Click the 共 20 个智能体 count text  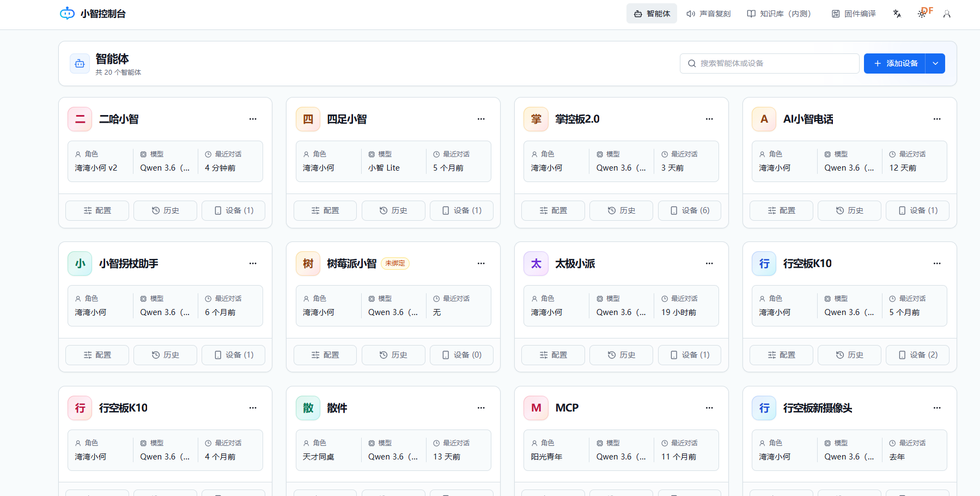(x=118, y=72)
